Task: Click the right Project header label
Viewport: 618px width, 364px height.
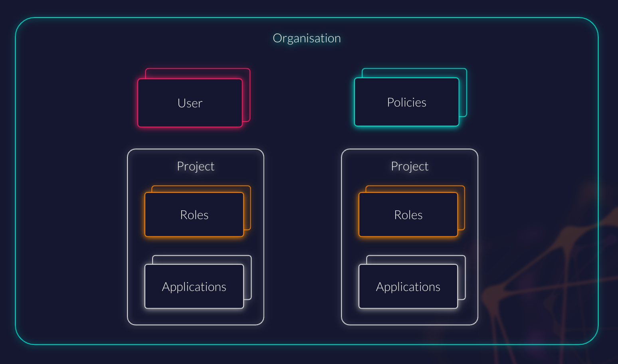Action: 409,166
